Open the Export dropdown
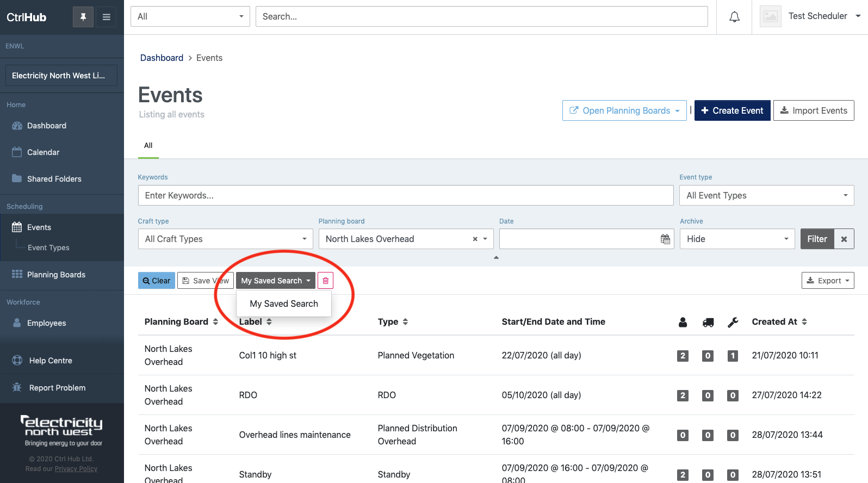This screenshot has width=868, height=483. (828, 281)
